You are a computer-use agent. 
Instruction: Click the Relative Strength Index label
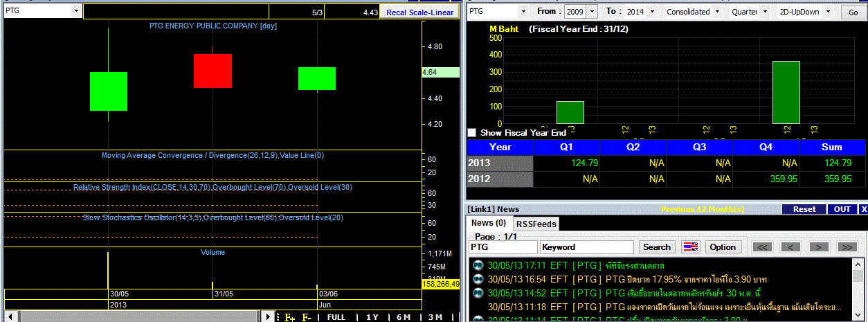pos(213,187)
